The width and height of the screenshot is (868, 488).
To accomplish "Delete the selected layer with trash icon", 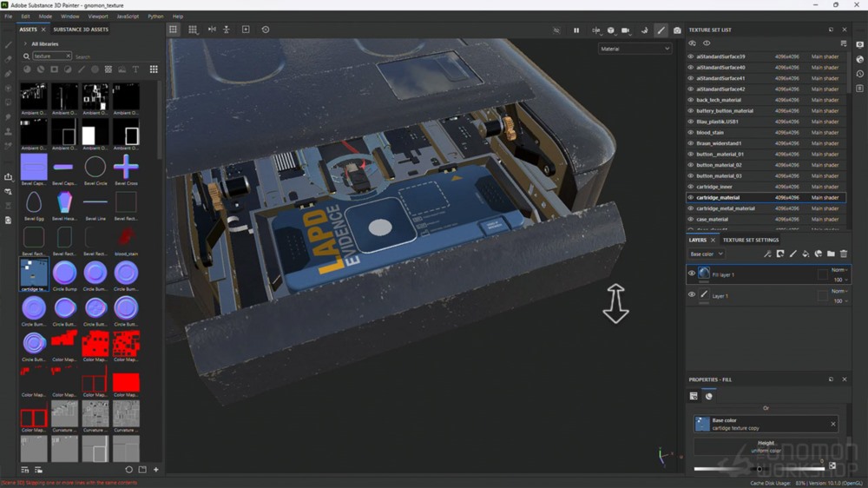I will (844, 254).
